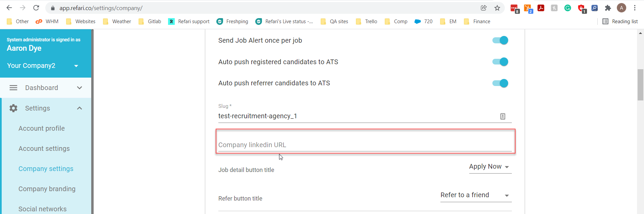Click the Grammarly extension icon
The image size is (644, 214).
[568, 8]
